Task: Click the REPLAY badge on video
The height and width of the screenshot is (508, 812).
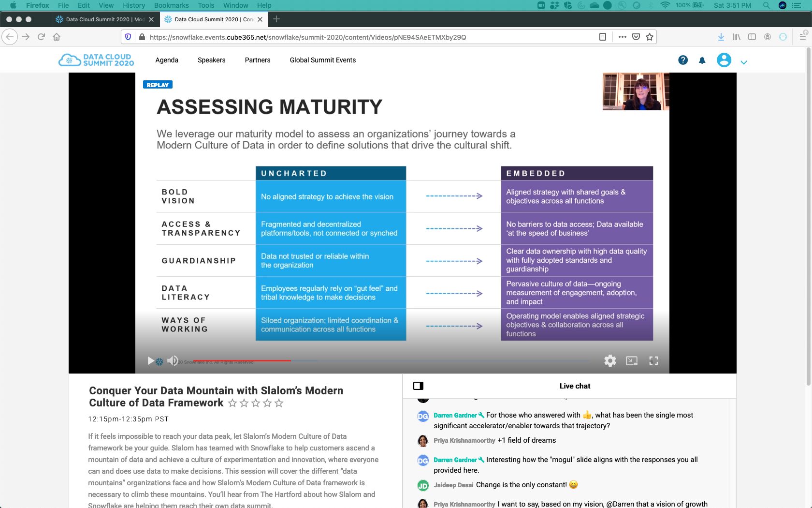Action: (x=158, y=85)
